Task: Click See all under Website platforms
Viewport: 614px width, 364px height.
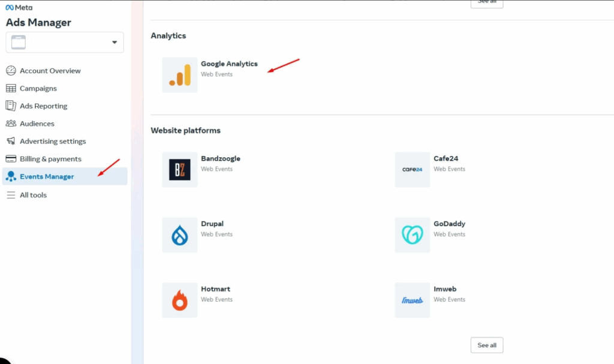Action: [x=486, y=345]
